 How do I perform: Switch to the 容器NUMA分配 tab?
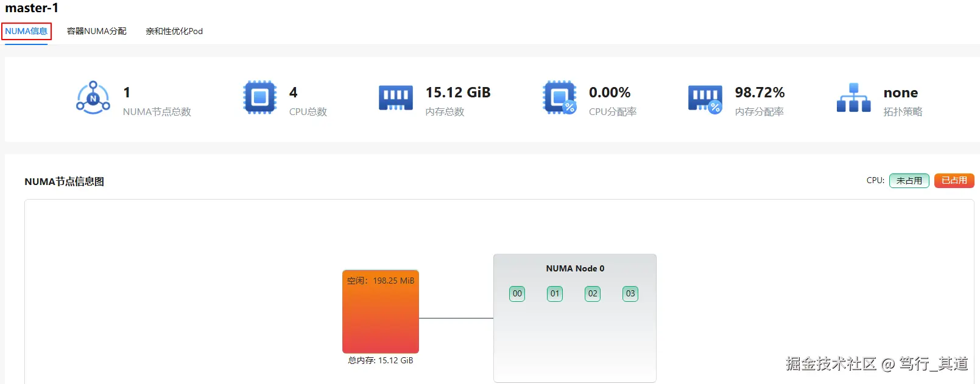[x=97, y=31]
